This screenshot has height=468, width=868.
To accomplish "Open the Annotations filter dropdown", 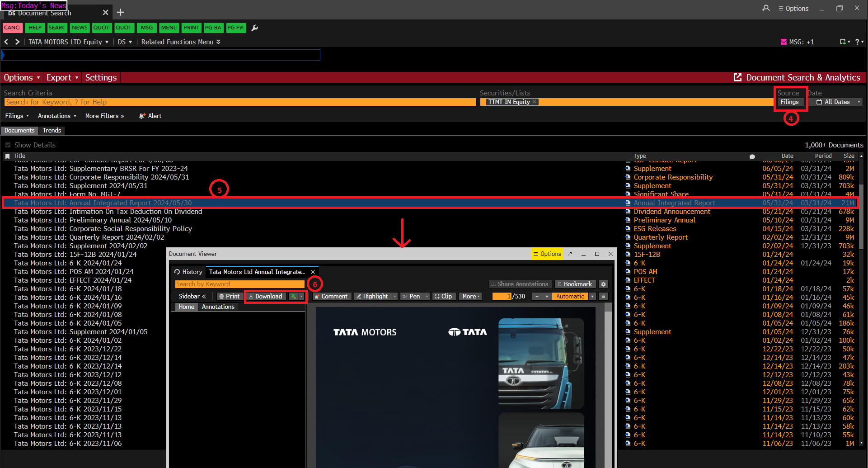I will point(57,116).
